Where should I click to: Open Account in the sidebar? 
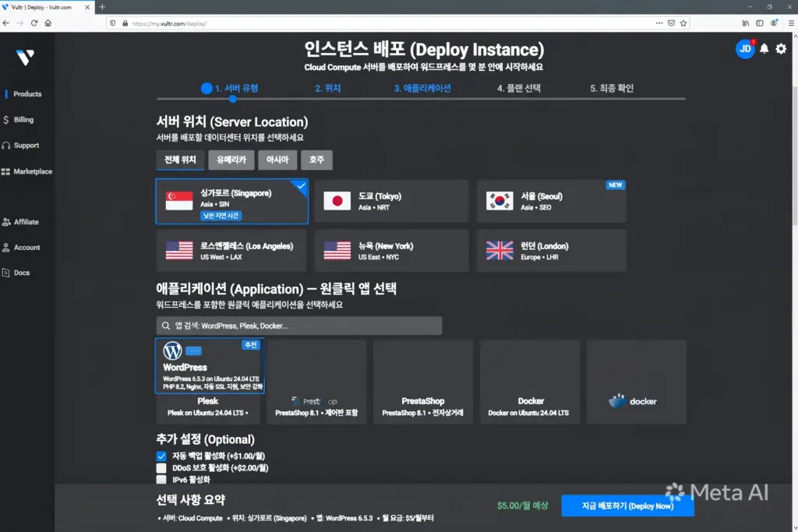pyautogui.click(x=21, y=247)
